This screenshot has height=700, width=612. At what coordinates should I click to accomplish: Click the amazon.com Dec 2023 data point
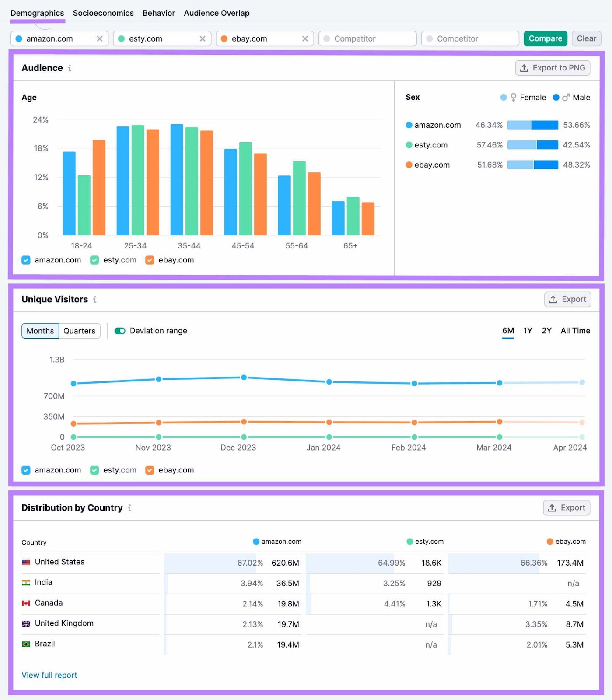coord(244,378)
